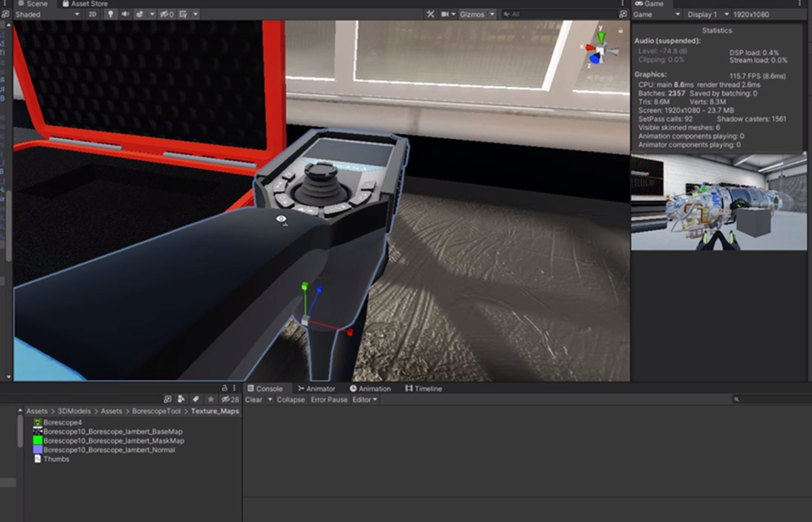Image resolution: width=812 pixels, height=522 pixels.
Task: Open favorites star in Project panel
Action: pyautogui.click(x=210, y=399)
